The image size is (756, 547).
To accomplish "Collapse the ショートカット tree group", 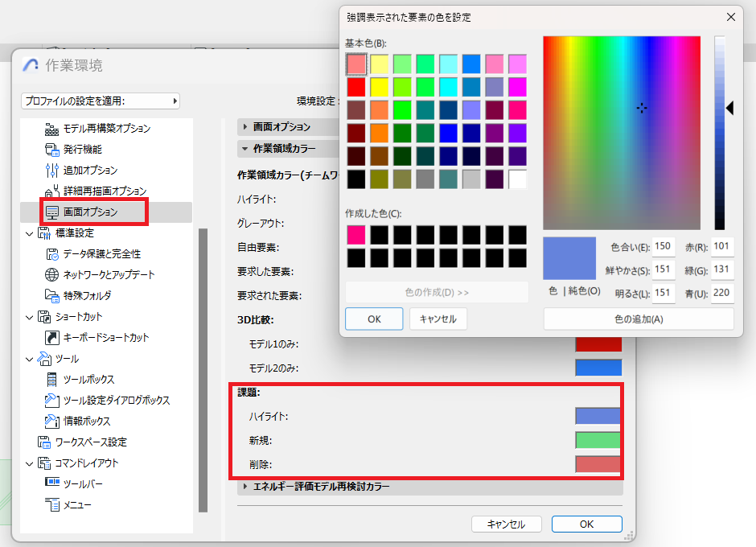I will (x=30, y=318).
